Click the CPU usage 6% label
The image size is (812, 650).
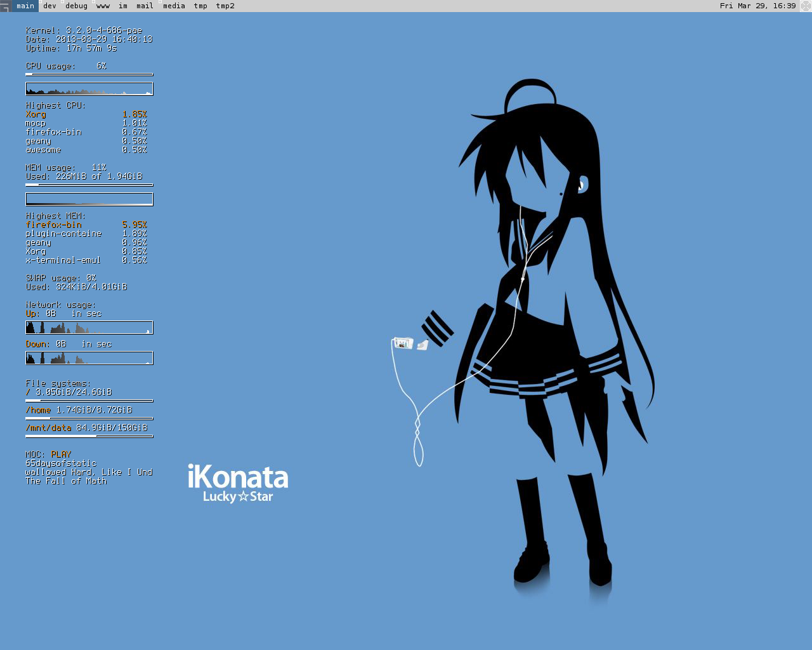pos(66,66)
